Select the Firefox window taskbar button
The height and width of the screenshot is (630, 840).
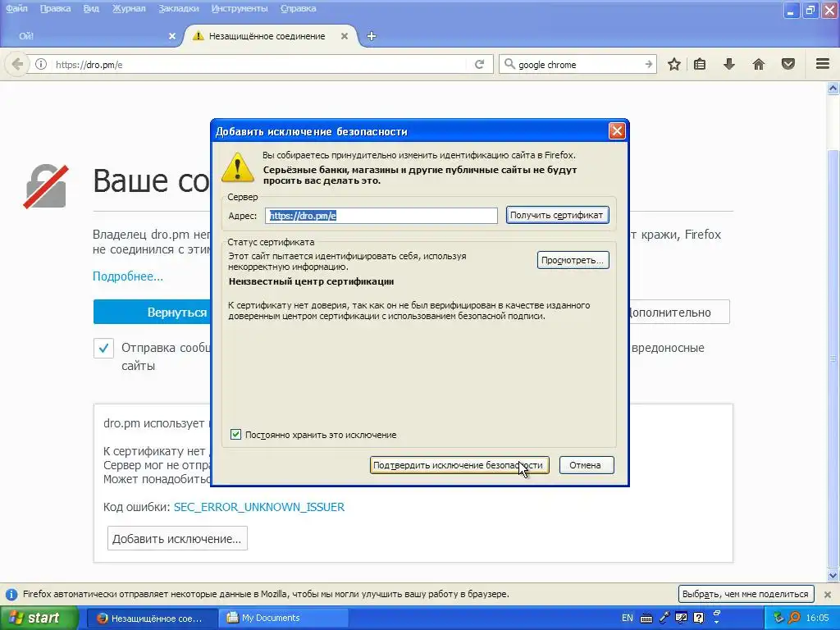(152, 619)
